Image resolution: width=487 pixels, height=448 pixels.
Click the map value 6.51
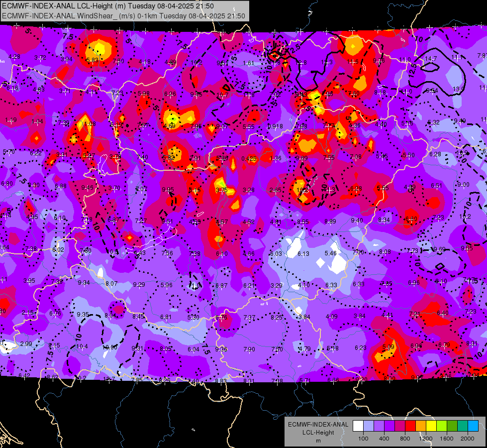(x=436, y=186)
